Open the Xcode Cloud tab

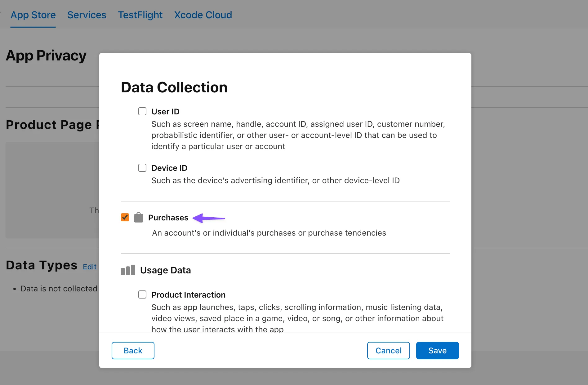(x=203, y=15)
